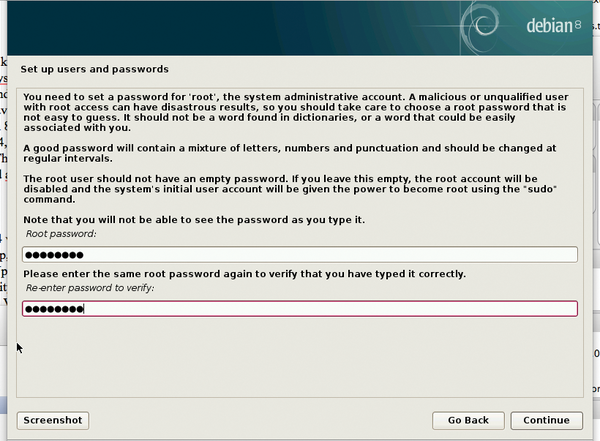Image resolution: width=600 pixels, height=441 pixels.
Task: Select the Re-enter password to verify field
Action: 300,309
